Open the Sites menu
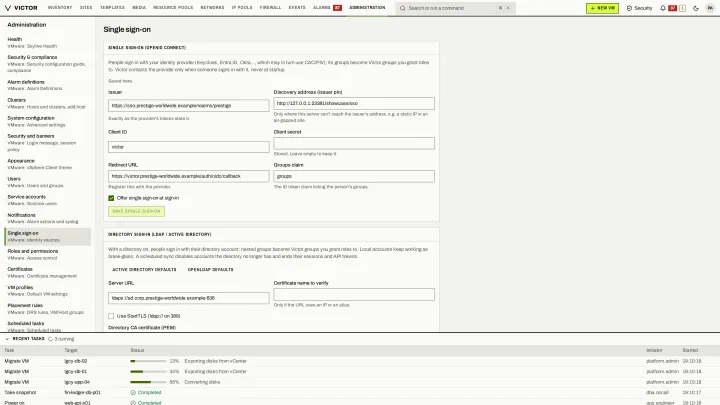Image resolution: width=720 pixels, height=405 pixels. [86, 8]
